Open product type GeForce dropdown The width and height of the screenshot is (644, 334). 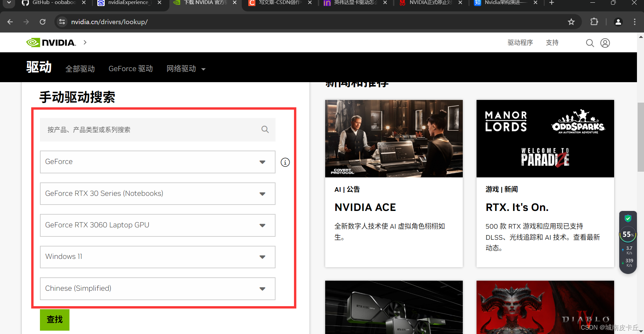158,162
